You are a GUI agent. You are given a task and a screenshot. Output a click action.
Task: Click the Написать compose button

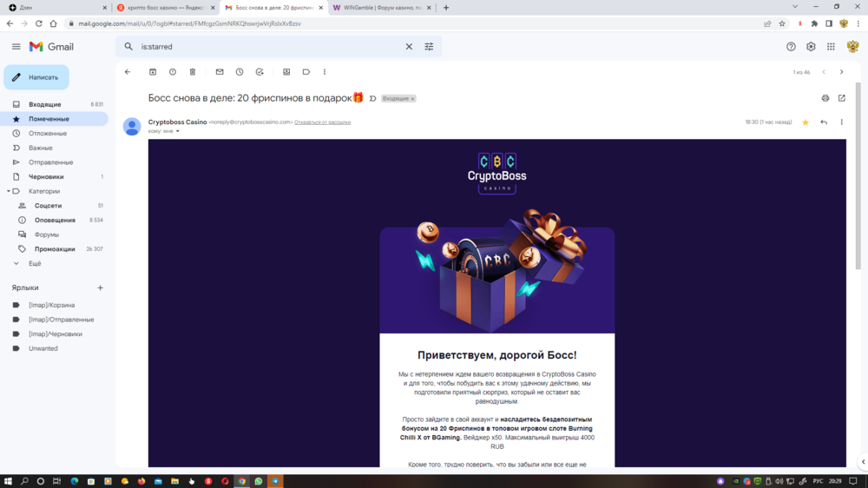36,77
